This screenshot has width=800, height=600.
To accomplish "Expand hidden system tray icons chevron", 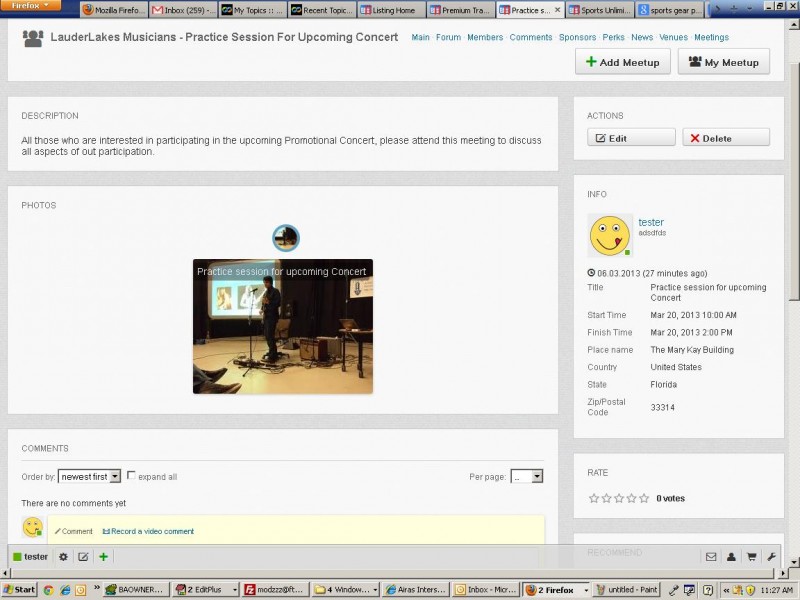I will 726,590.
